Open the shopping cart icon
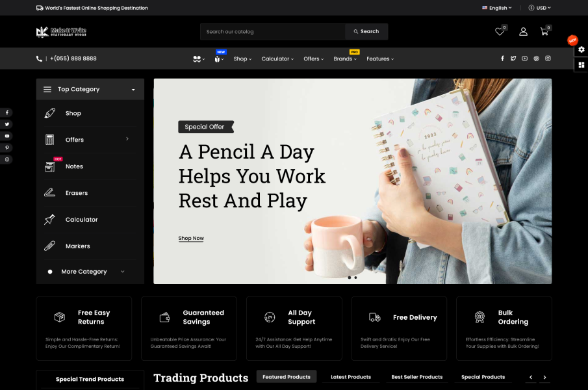Screen dimensions: 588x390 pyautogui.click(x=544, y=32)
